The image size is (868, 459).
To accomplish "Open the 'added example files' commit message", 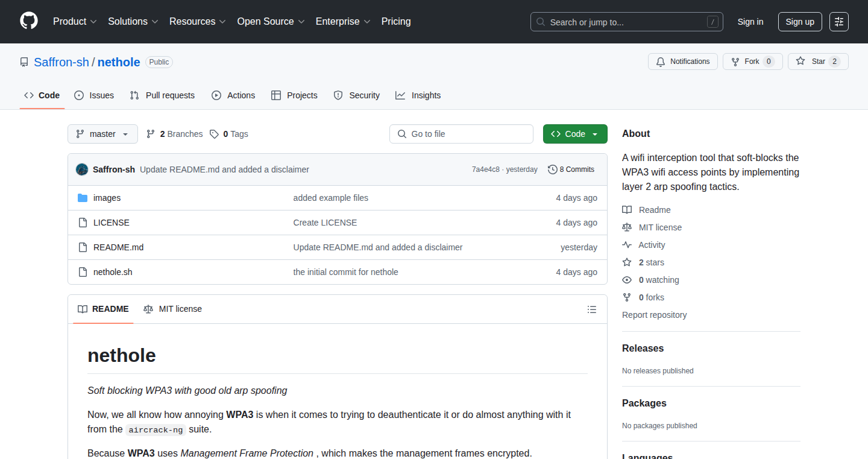I will coord(331,198).
